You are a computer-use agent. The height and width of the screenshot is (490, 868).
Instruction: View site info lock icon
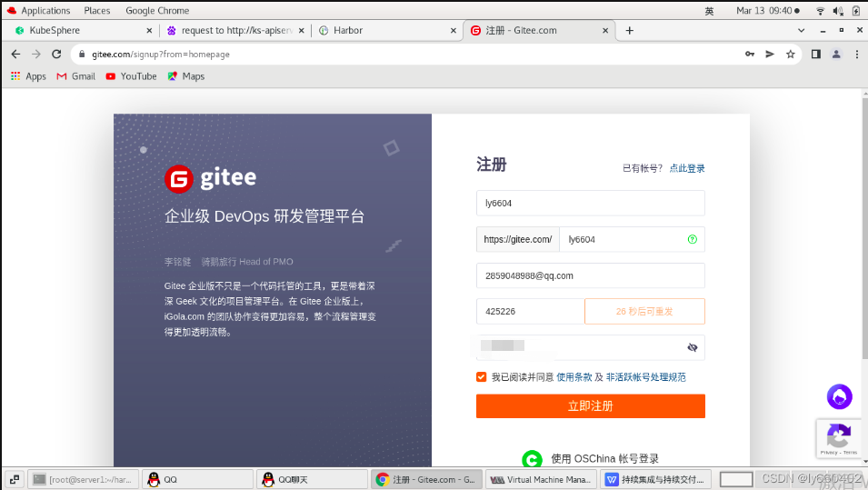click(x=82, y=55)
